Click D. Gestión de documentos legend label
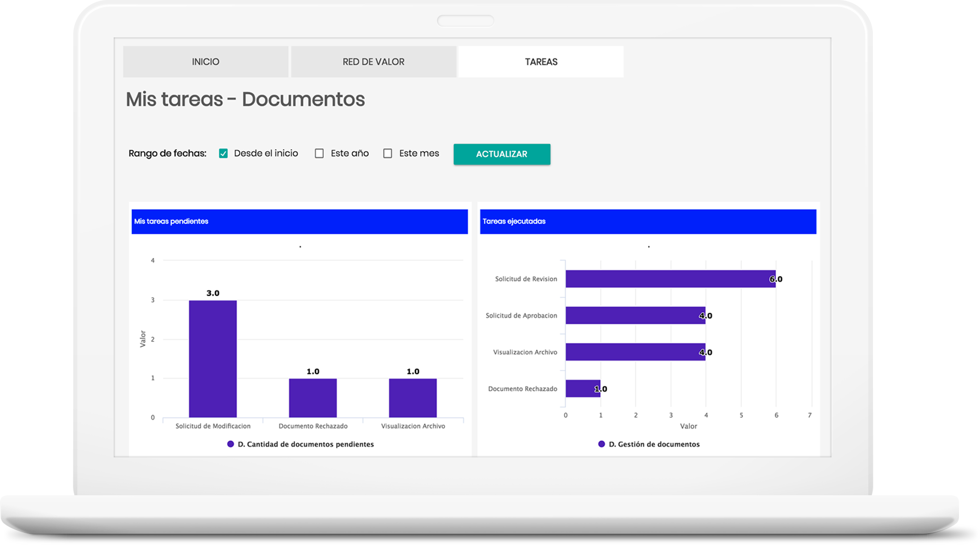Image resolution: width=980 pixels, height=545 pixels. point(654,445)
